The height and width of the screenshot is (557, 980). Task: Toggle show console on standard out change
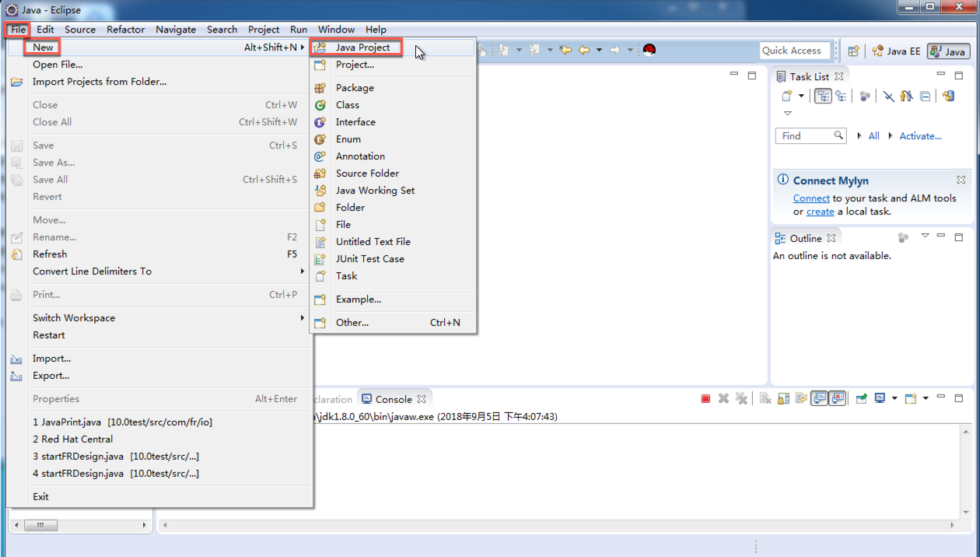click(819, 398)
